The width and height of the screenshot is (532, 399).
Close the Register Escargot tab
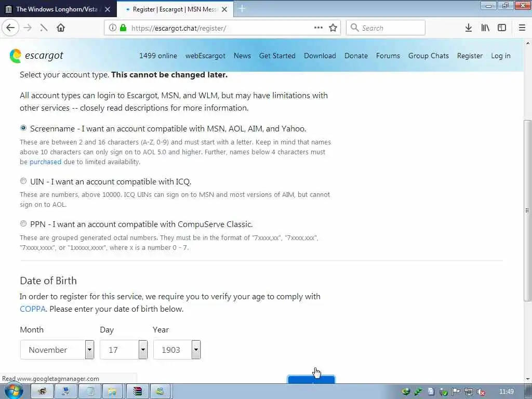(x=224, y=9)
